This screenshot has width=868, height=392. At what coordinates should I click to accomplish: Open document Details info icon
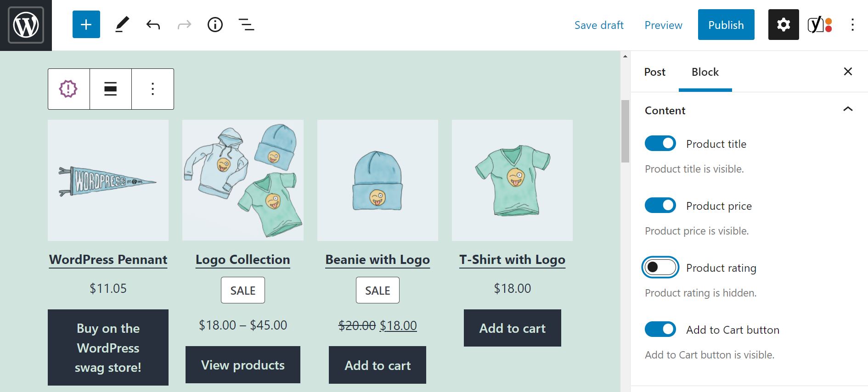[214, 25]
